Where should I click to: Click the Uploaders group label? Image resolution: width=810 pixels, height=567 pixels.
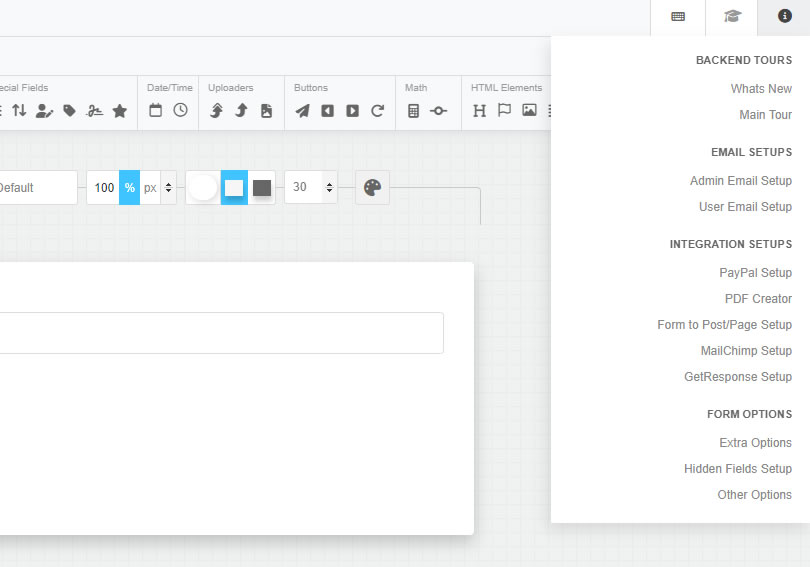click(230, 88)
